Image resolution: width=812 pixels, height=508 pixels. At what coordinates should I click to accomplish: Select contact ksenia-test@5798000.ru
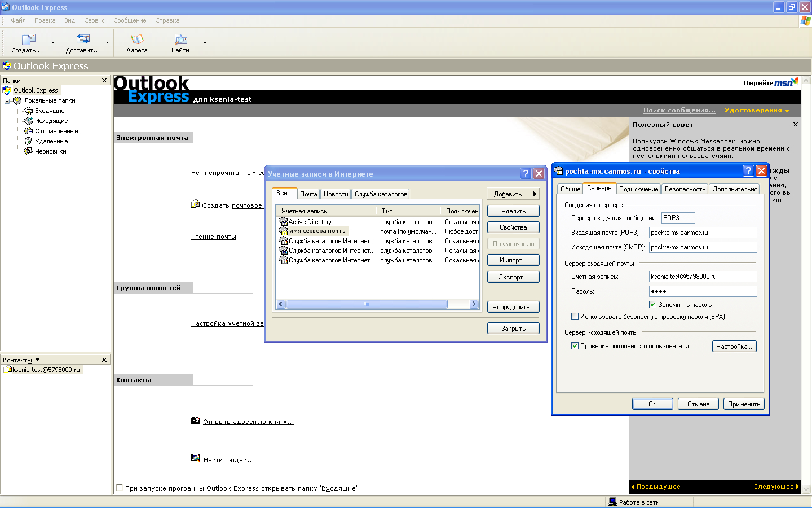[x=42, y=370]
